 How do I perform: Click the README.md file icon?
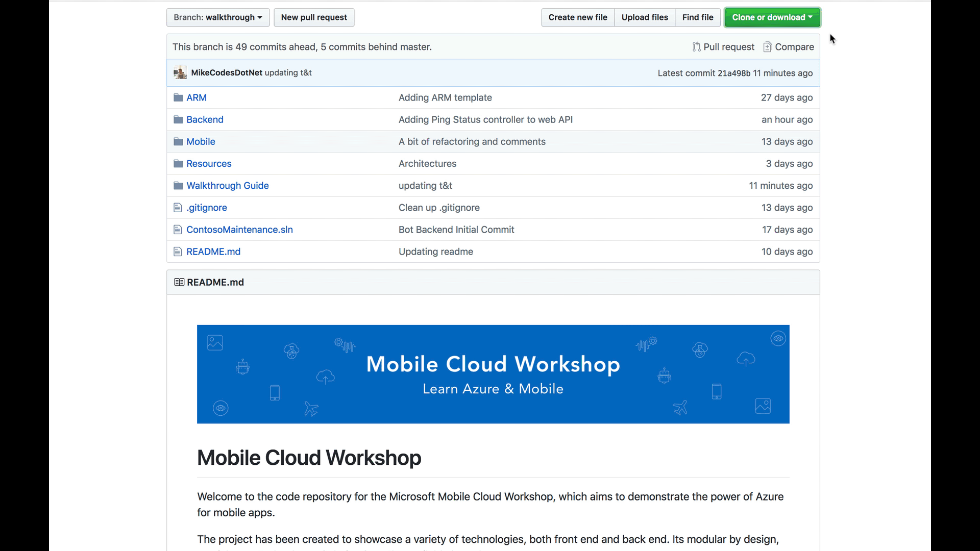[x=177, y=251]
